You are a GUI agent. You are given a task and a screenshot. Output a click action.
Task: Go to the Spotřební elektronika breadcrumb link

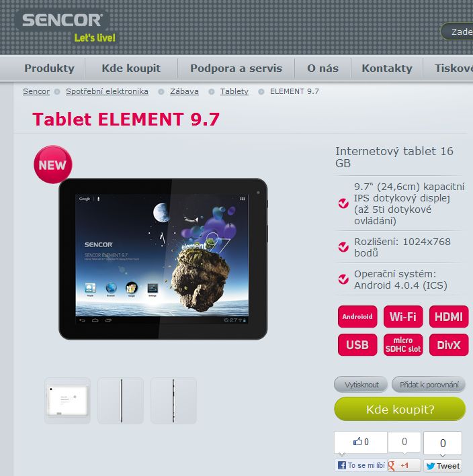click(x=107, y=91)
